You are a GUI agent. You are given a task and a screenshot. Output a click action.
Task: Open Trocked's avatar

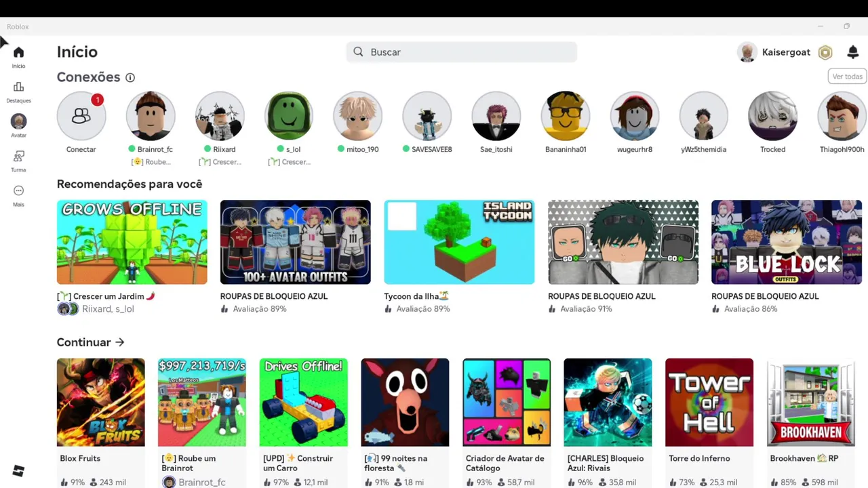click(773, 116)
